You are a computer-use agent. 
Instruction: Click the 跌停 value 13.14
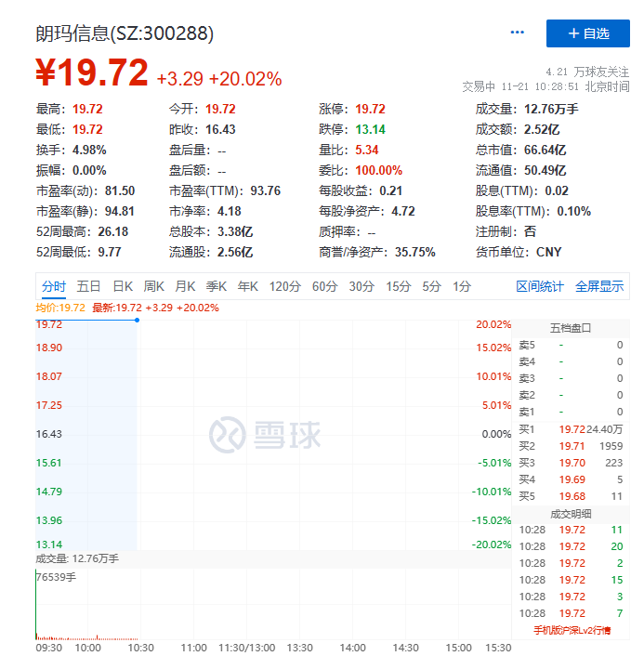[x=371, y=130]
